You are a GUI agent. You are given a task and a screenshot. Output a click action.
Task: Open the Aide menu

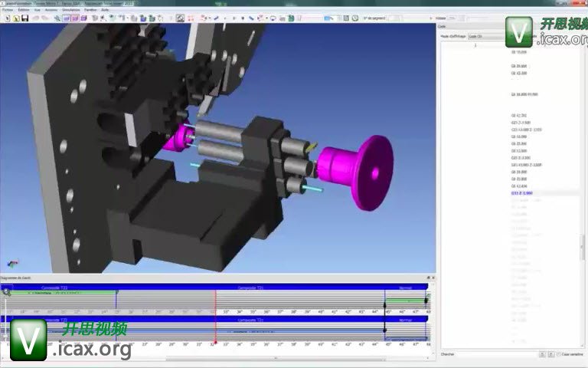(105, 10)
